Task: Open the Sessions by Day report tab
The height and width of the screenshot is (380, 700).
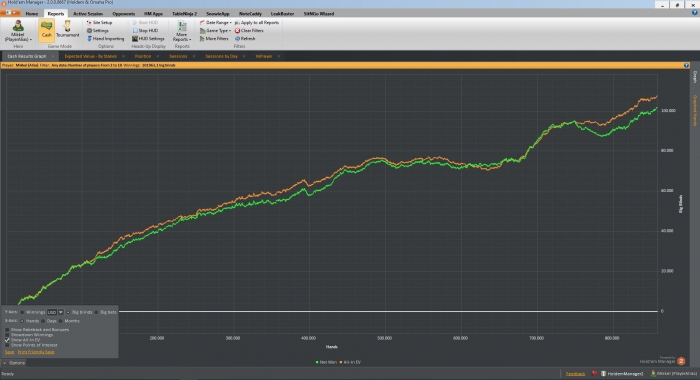Action: (x=221, y=56)
